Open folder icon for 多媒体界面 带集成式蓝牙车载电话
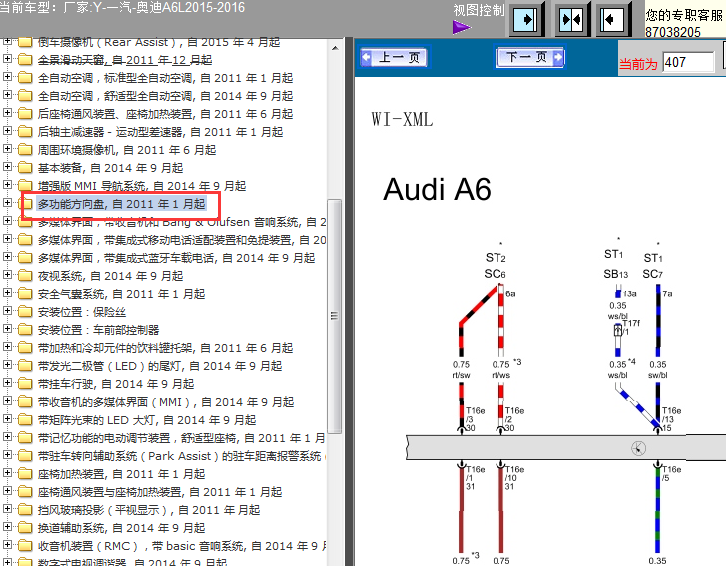726x566 pixels. click(x=25, y=258)
